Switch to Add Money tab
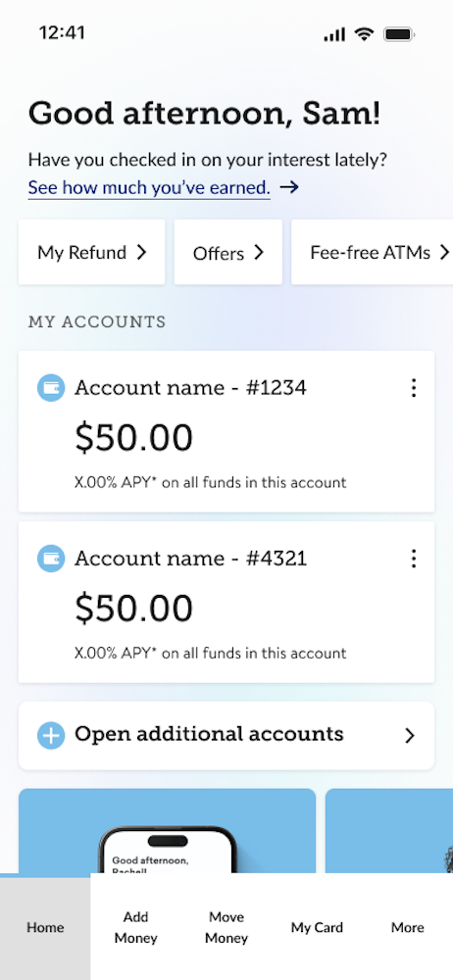453x980 pixels. (135, 927)
